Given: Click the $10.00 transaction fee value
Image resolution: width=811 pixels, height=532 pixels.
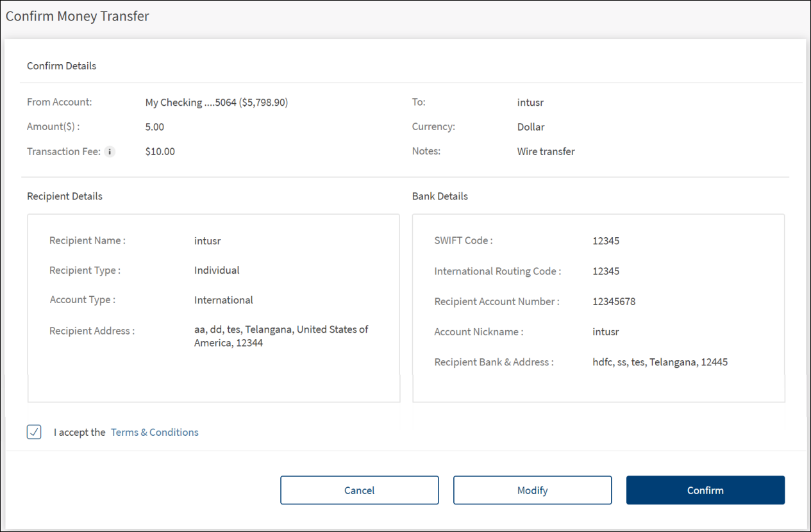Looking at the screenshot, I should click(x=160, y=152).
